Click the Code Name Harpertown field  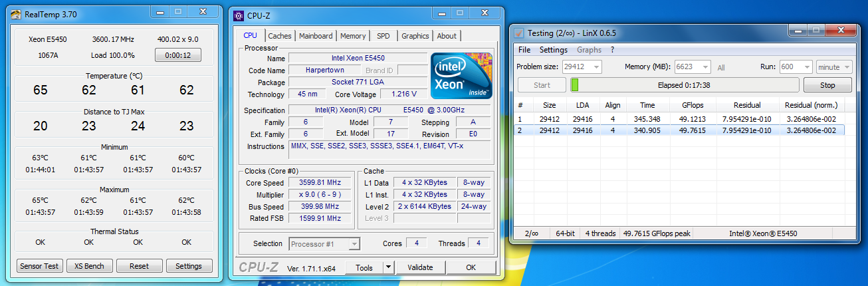tap(324, 70)
